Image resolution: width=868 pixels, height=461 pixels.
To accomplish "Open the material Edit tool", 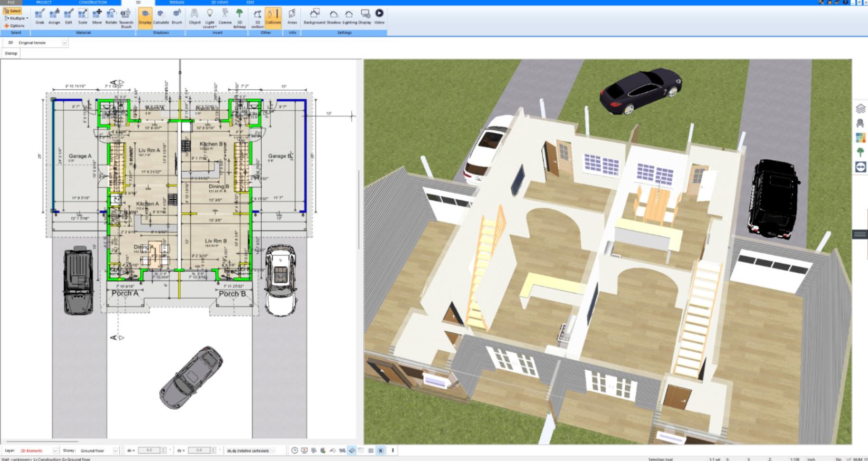I will pos(69,16).
